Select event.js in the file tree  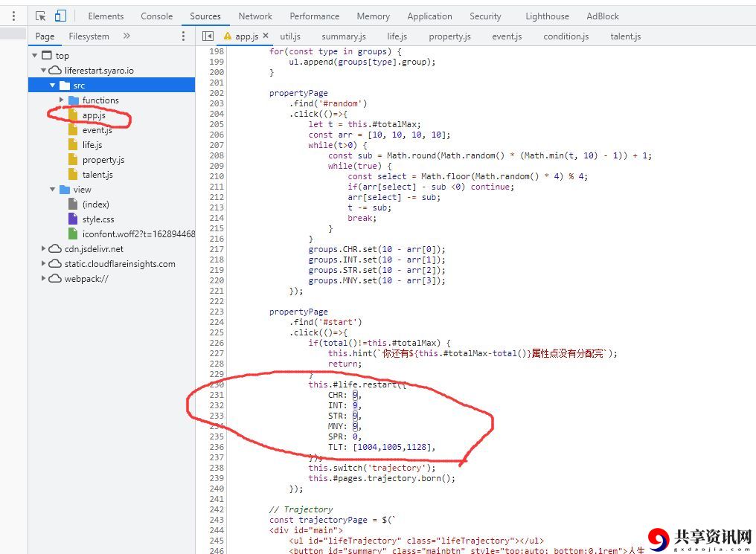(97, 130)
